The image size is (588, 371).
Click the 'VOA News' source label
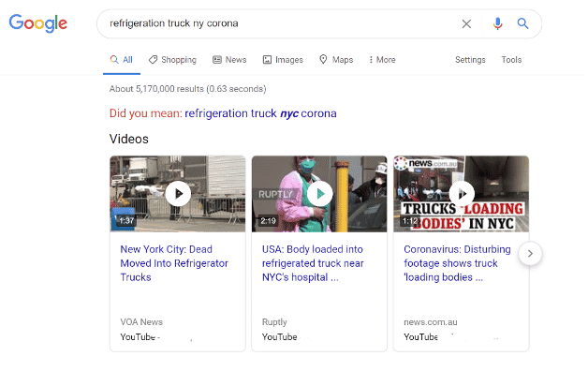click(x=141, y=322)
